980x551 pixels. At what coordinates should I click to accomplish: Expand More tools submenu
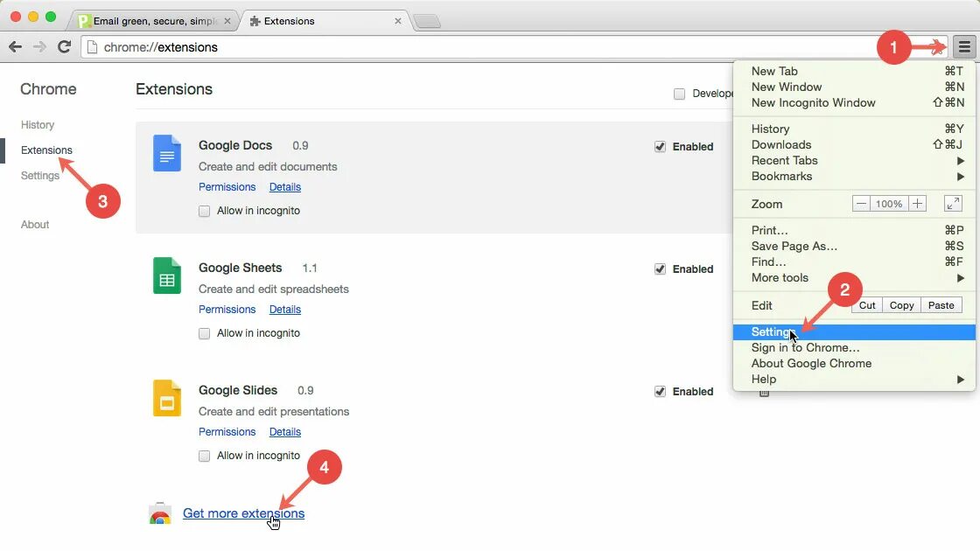854,278
